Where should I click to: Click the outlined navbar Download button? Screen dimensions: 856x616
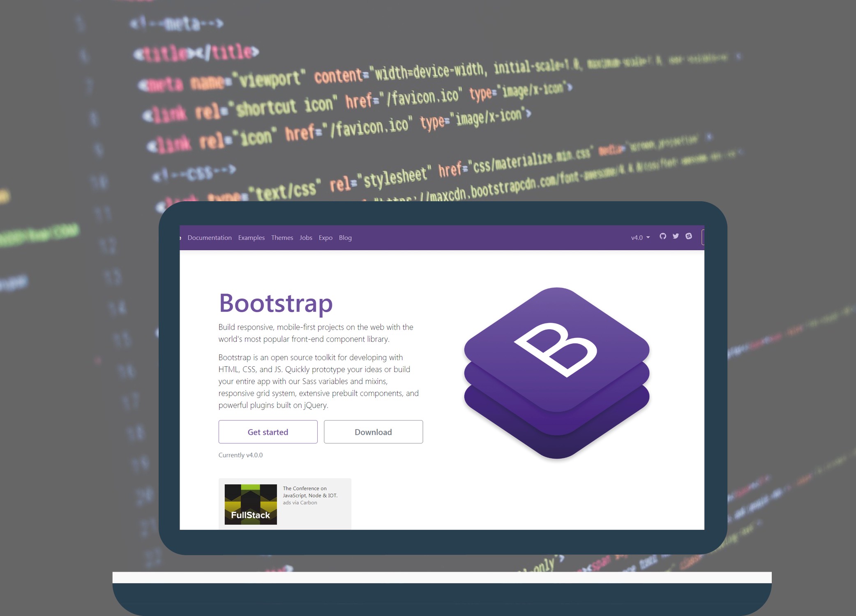coord(704,237)
